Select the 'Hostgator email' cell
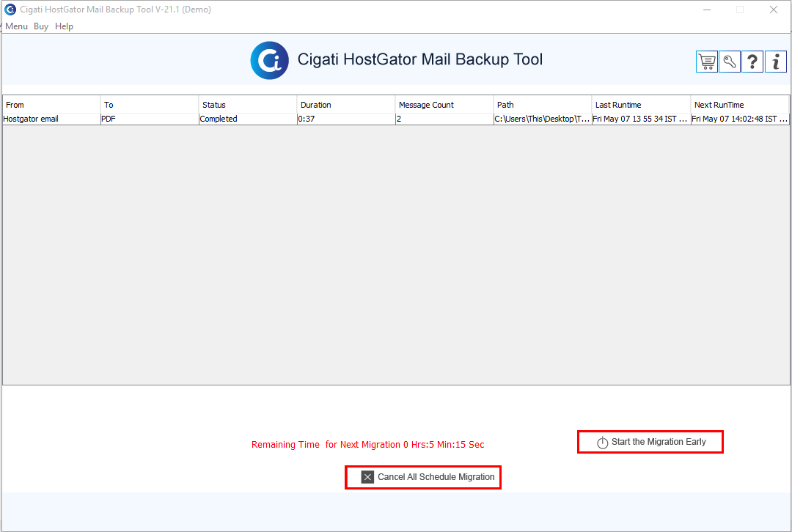The height and width of the screenshot is (532, 792). tap(51, 119)
